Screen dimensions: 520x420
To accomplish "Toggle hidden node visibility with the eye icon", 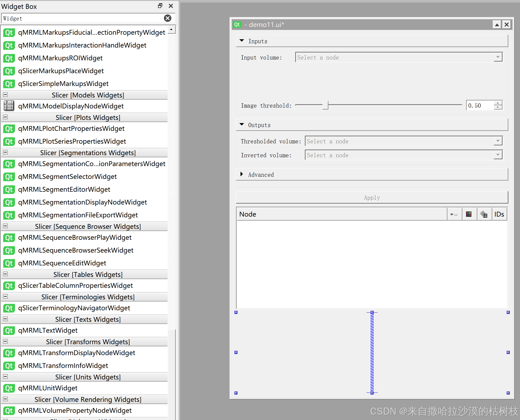I will [454, 214].
